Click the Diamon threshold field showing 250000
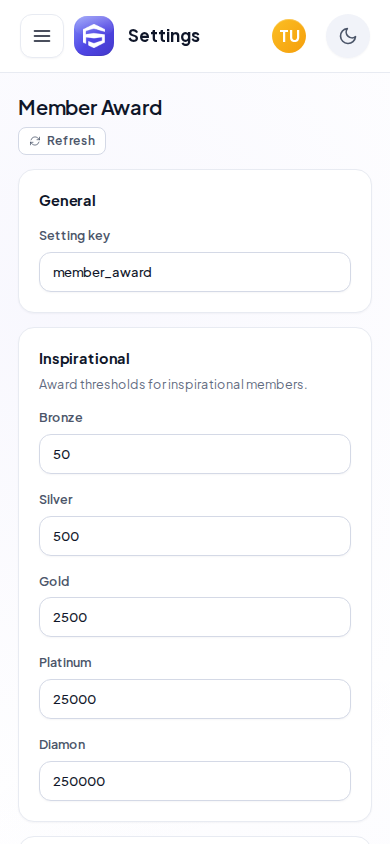 [195, 781]
